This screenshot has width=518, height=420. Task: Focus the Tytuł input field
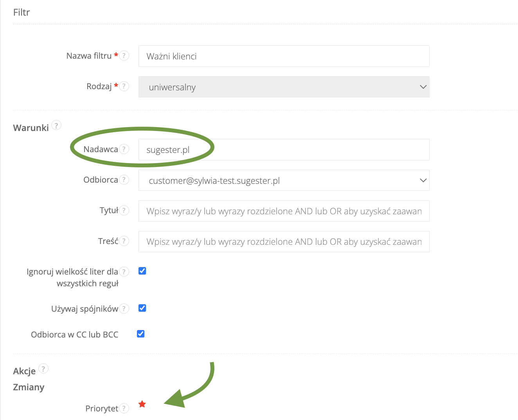pos(284,211)
